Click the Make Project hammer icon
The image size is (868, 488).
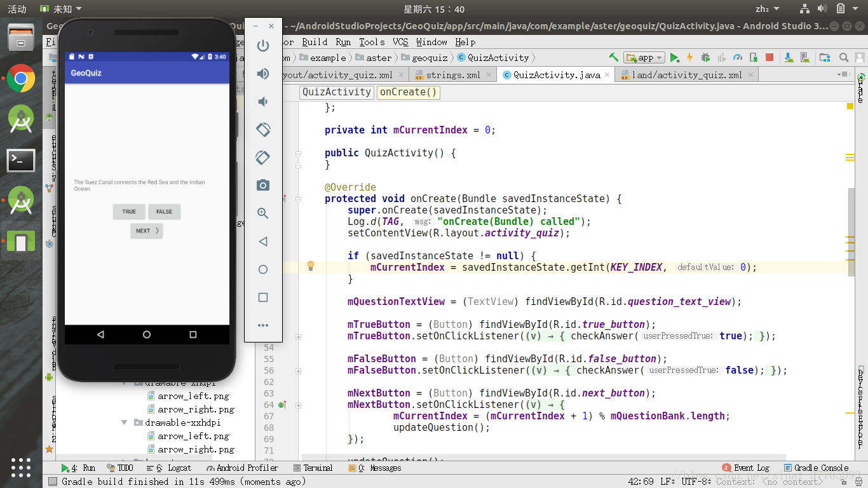pyautogui.click(x=613, y=57)
